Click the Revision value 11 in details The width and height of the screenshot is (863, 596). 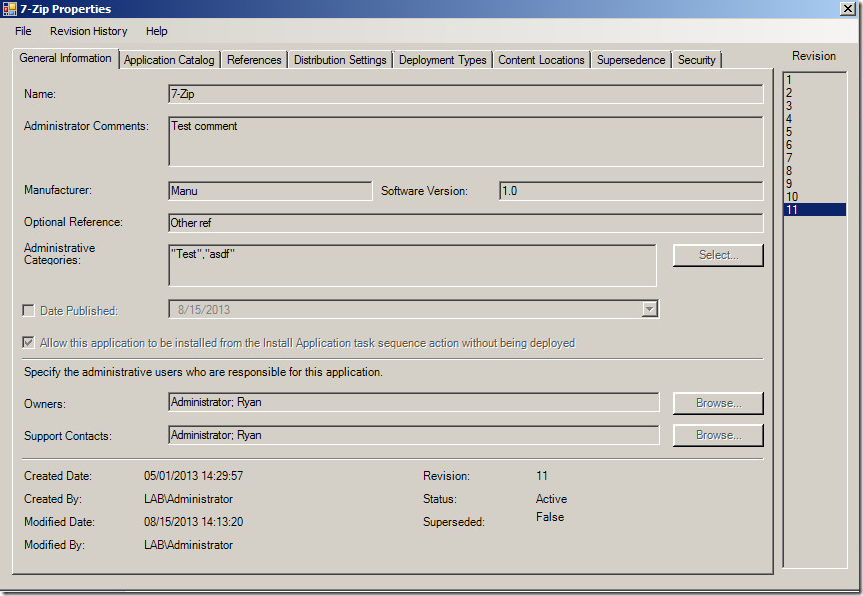coord(542,476)
